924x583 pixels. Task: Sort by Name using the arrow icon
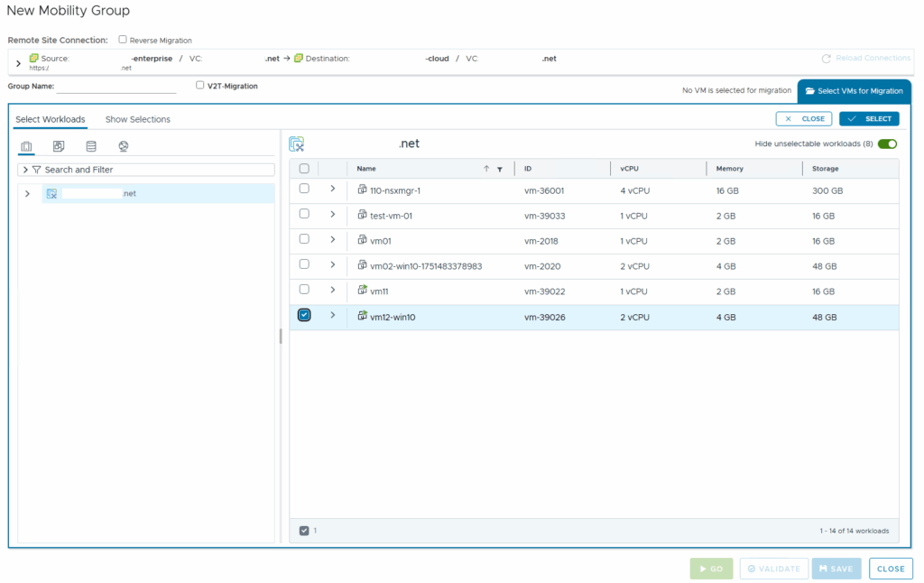(486, 169)
